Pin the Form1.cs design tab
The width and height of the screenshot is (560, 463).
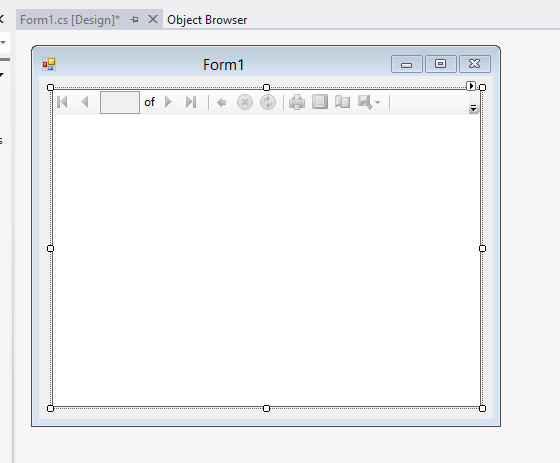[x=134, y=20]
